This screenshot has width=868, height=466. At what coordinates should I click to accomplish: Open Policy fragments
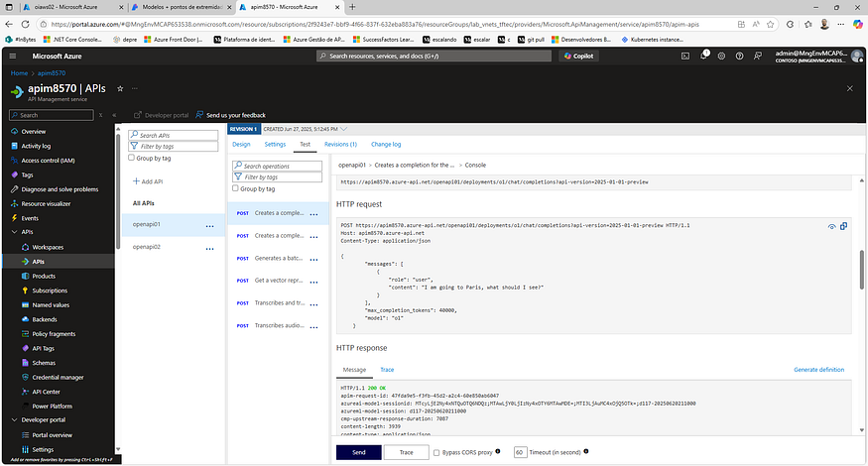click(x=54, y=334)
